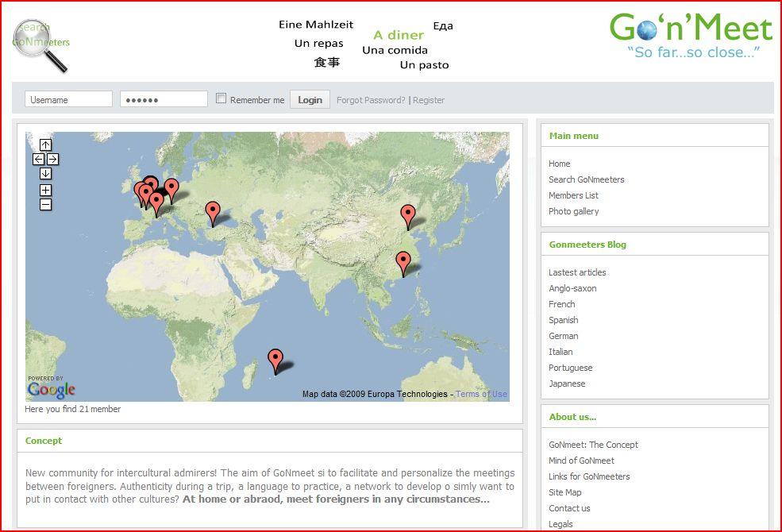Open the Contact us link
Image resolution: width=782 pixels, height=532 pixels.
point(569,508)
